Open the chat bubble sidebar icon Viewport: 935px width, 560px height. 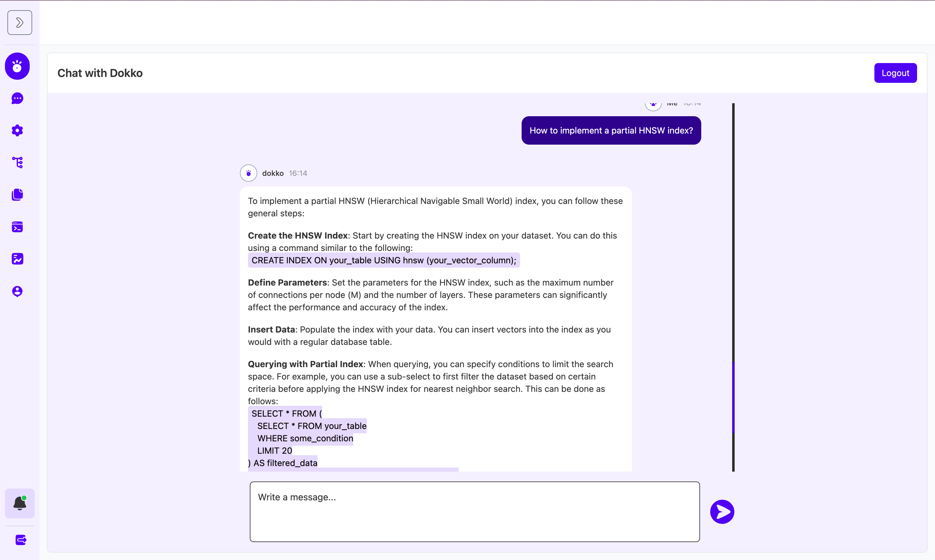point(17,99)
